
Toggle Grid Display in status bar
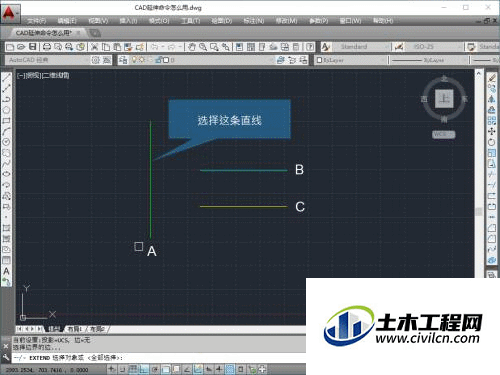[x=133, y=369]
